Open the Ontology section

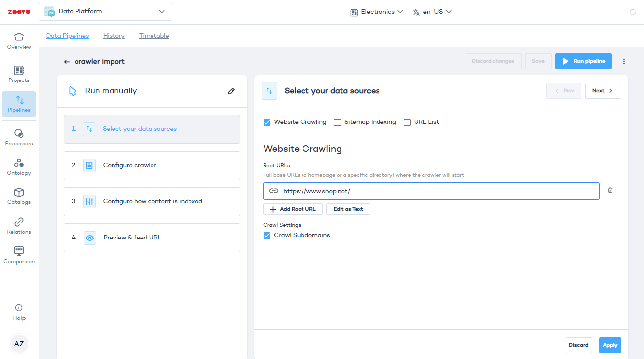coord(19,167)
